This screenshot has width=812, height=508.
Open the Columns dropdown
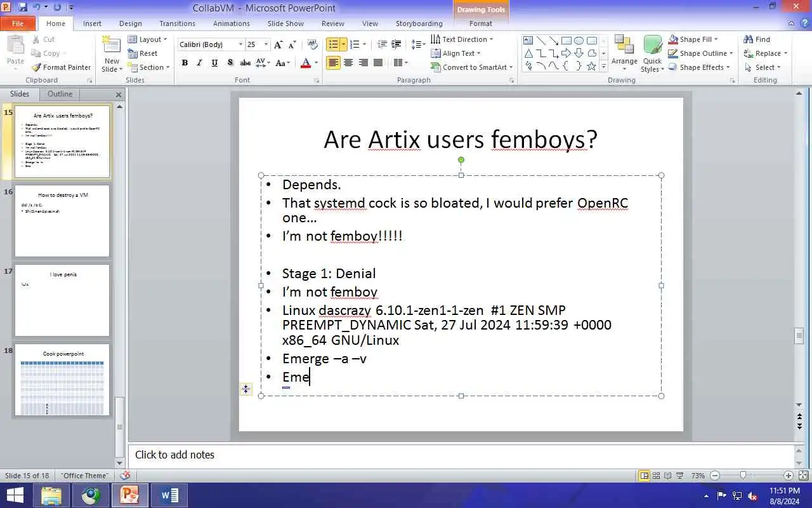click(x=401, y=63)
